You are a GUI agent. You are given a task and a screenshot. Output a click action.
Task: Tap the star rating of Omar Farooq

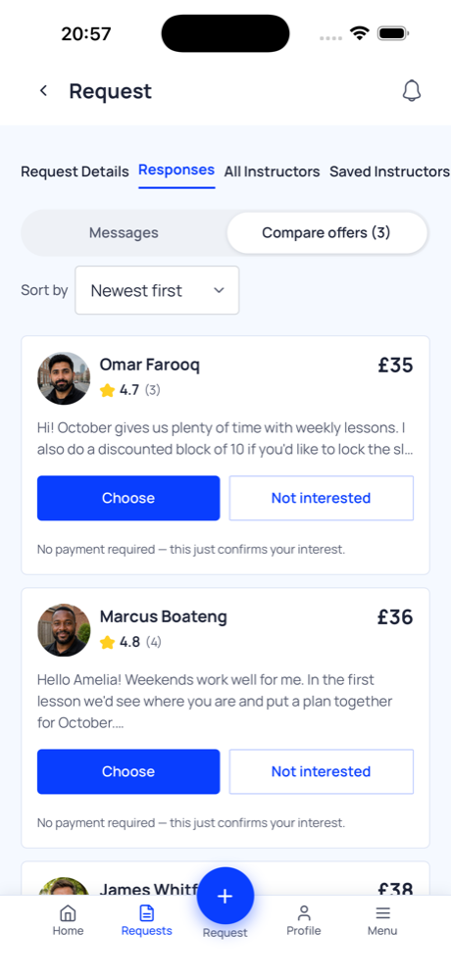pyautogui.click(x=130, y=390)
